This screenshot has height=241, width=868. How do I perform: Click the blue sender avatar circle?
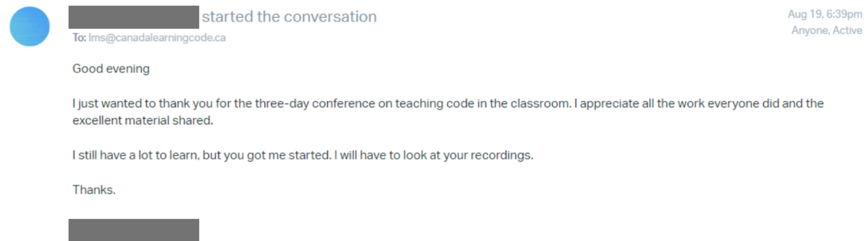pos(30,26)
